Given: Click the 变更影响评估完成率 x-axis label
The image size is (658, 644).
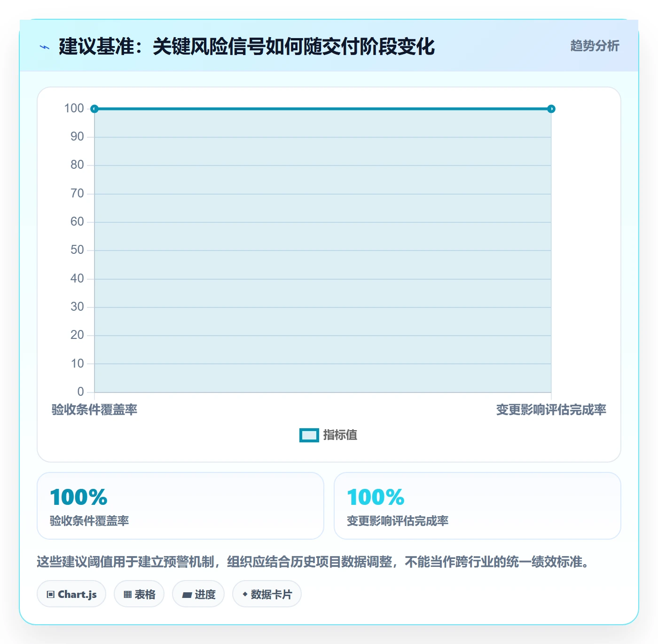Looking at the screenshot, I should (551, 410).
